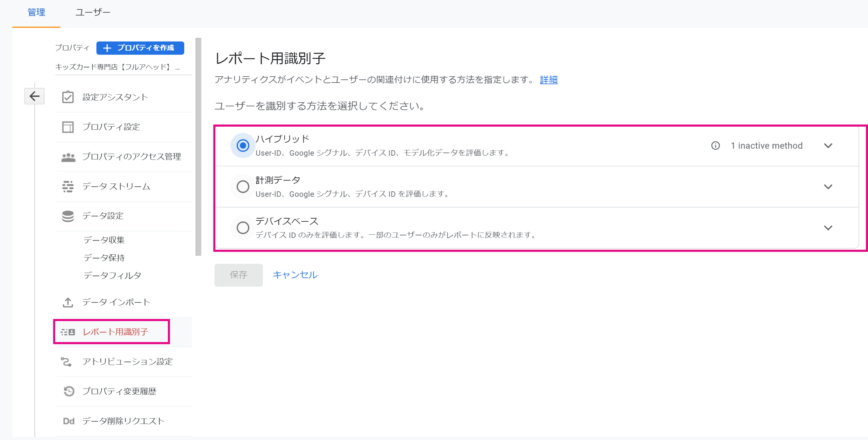Screen dimensions: 868x440
Task: Click the プロパティのアクセス管理 people icon
Action: [68, 157]
